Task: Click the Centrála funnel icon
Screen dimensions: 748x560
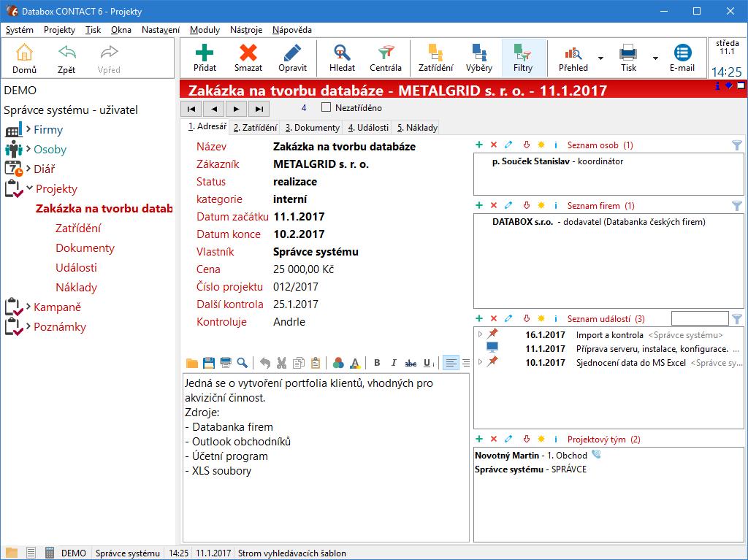Action: (x=386, y=53)
